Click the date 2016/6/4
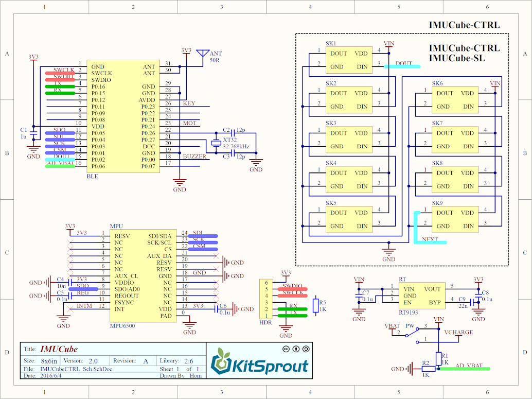This screenshot has height=399, width=532. click(x=51, y=376)
